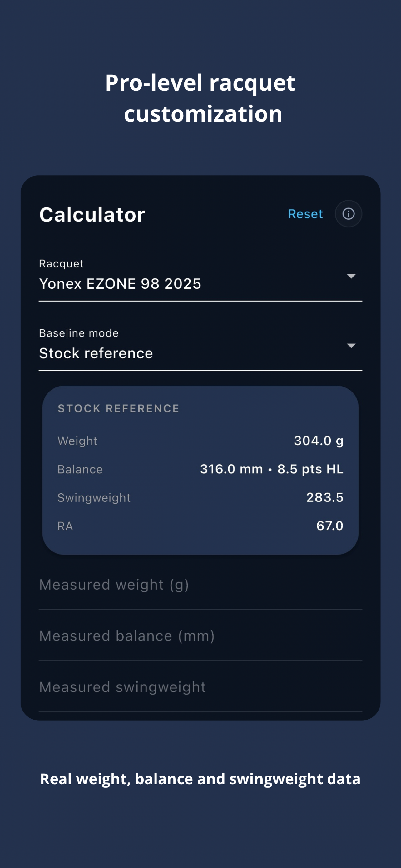Select the Swingweight 283.5 row
The width and height of the screenshot is (401, 868).
pyautogui.click(x=200, y=497)
